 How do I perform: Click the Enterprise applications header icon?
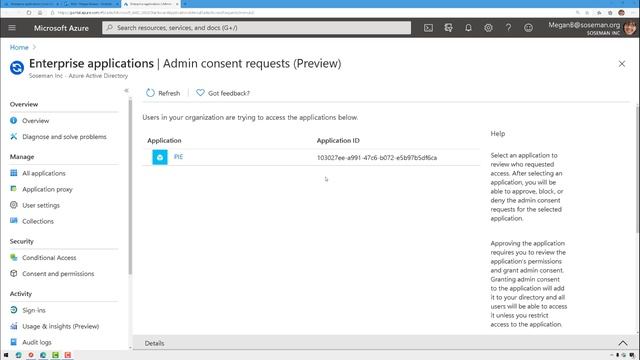click(17, 67)
